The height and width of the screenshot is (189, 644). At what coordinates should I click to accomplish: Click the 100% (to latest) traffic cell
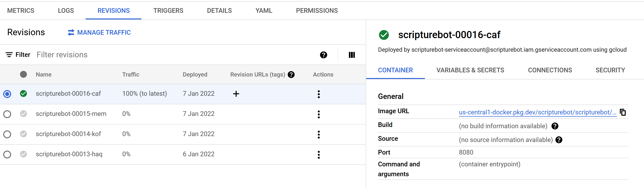tap(145, 94)
